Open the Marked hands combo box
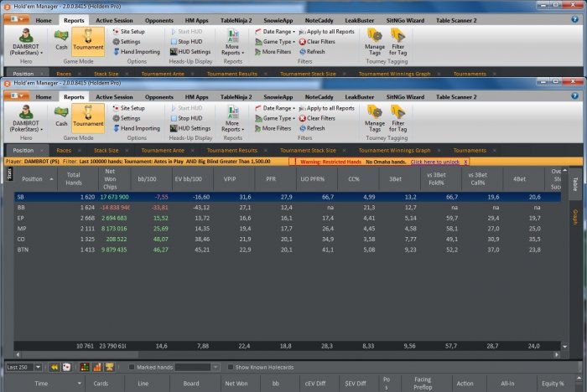Image resolution: width=587 pixels, height=392 pixels. pos(197,368)
